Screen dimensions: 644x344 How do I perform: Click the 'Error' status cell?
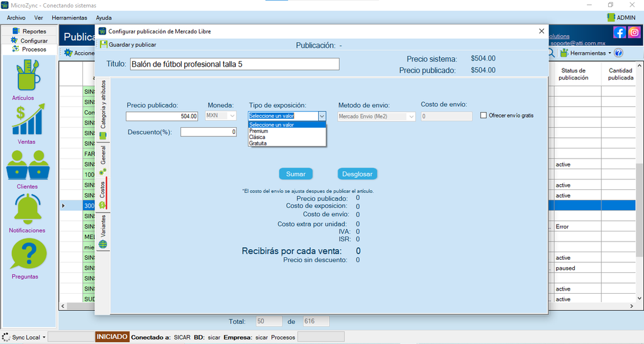pyautogui.click(x=577, y=226)
